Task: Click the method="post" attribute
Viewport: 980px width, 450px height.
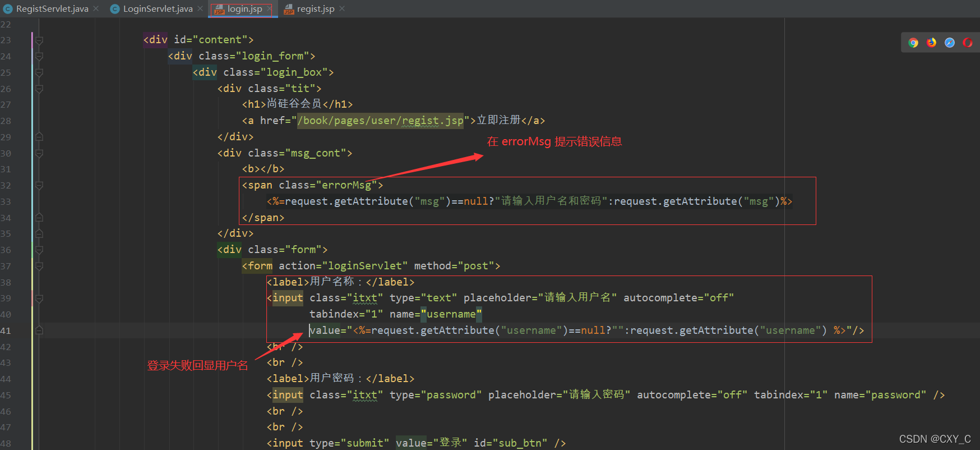Action: coord(454,266)
